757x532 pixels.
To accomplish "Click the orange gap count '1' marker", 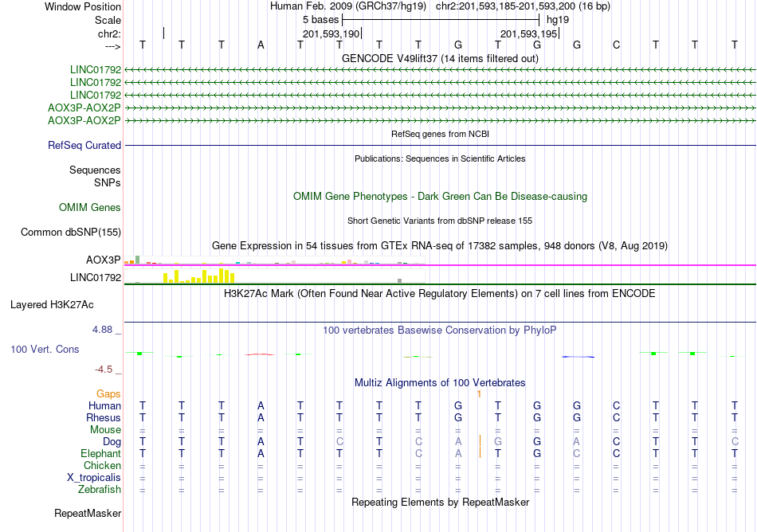I will (x=479, y=394).
